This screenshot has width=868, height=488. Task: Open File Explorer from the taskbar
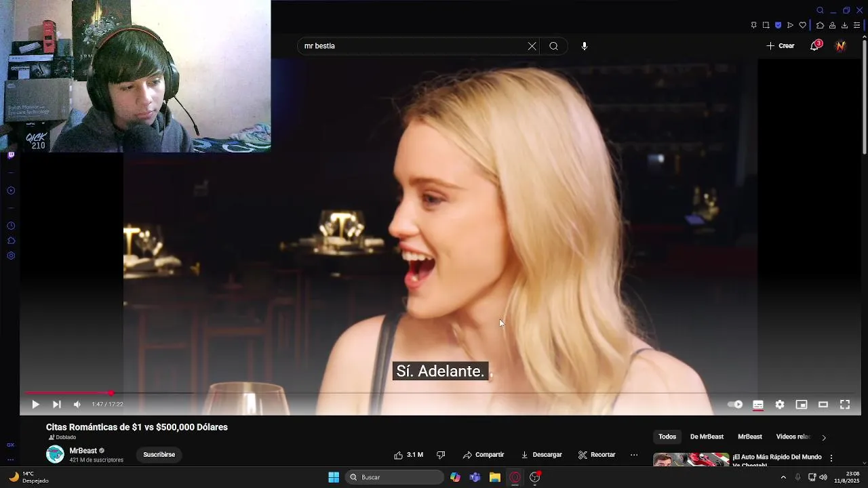coord(495,477)
